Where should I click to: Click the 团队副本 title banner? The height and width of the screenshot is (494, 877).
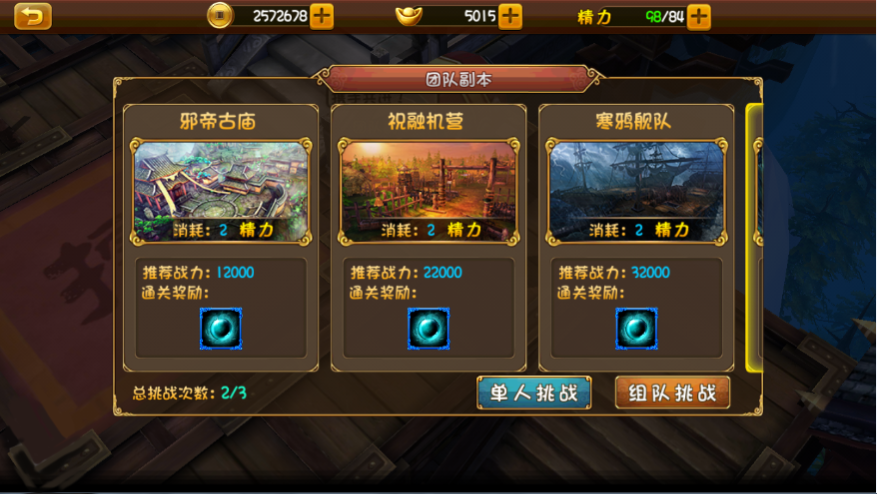click(x=459, y=79)
